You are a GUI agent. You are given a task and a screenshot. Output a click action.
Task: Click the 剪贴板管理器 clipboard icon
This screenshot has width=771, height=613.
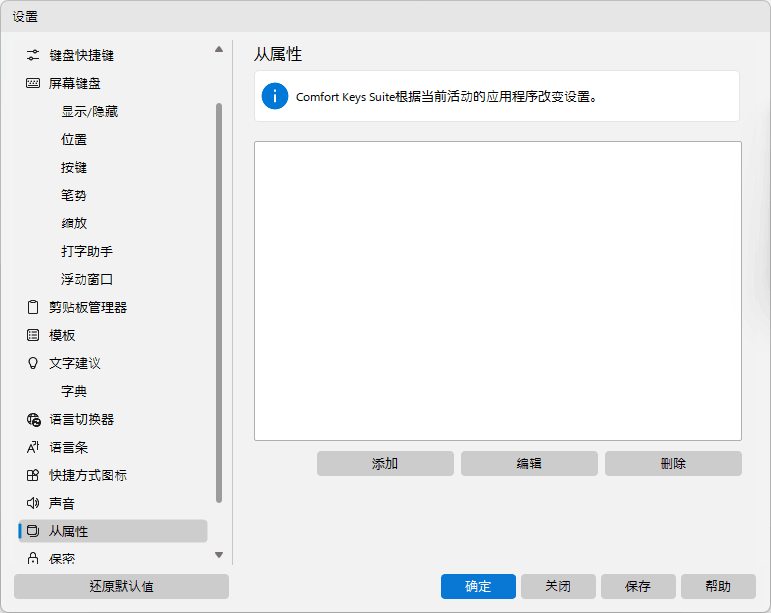tap(33, 307)
